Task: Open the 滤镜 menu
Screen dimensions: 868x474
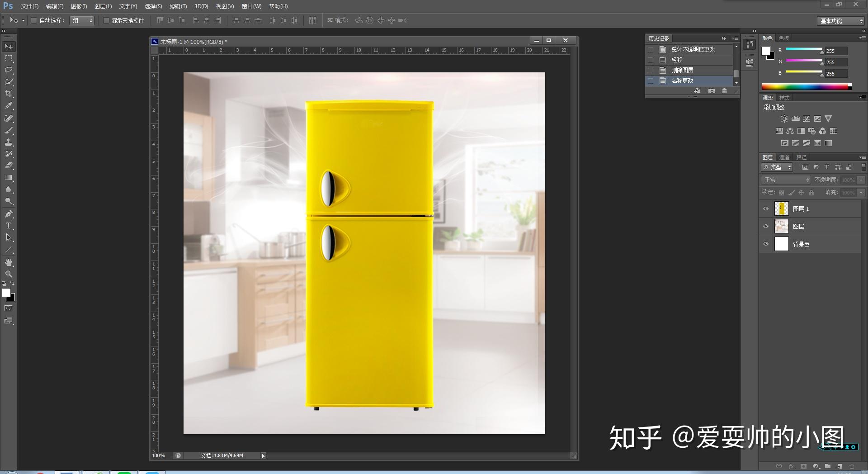Action: [178, 6]
